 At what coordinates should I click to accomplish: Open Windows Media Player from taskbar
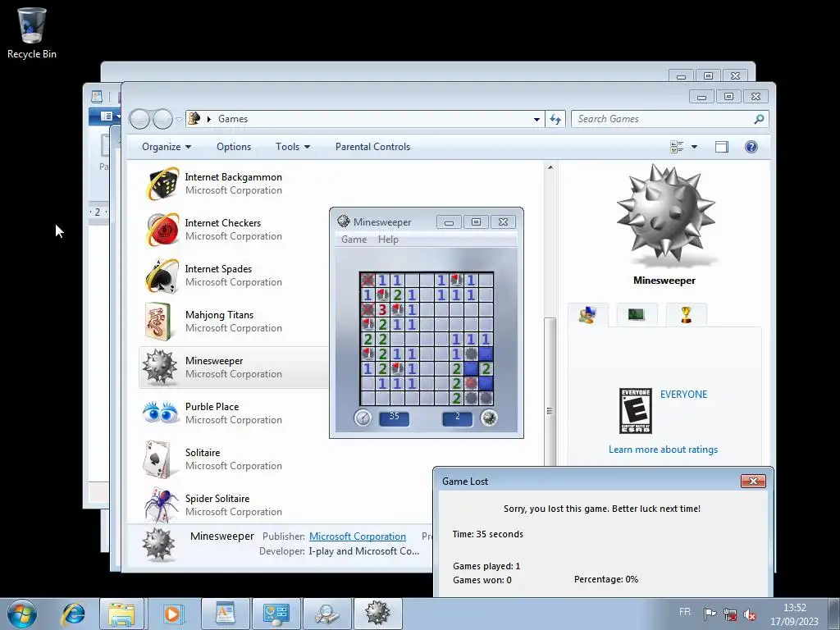172,614
